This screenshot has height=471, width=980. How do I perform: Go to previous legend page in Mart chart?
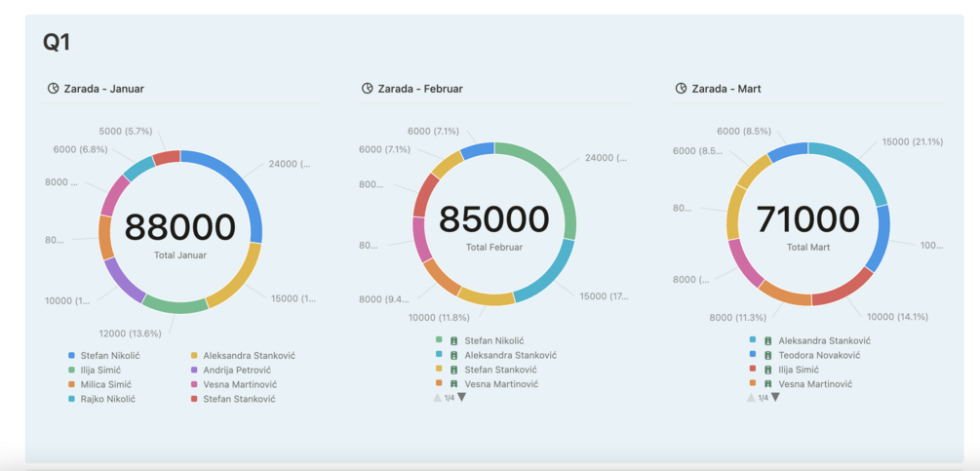point(751,397)
